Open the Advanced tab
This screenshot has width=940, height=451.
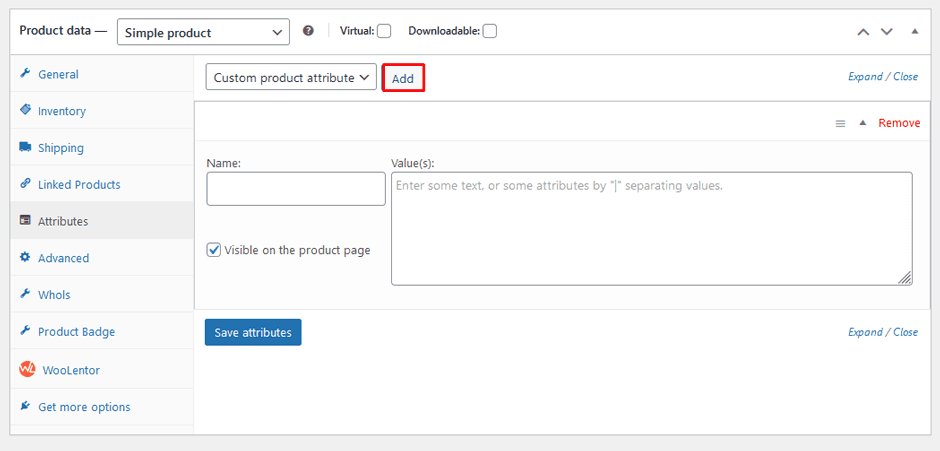point(102,258)
